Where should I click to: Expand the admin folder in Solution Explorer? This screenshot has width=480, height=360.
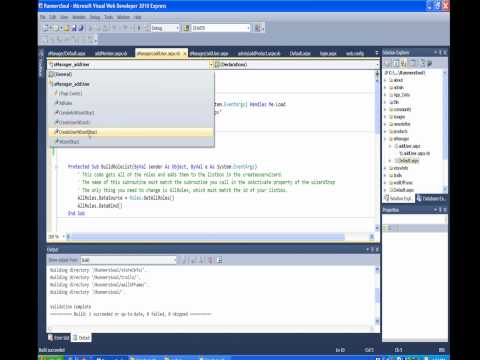(x=385, y=88)
